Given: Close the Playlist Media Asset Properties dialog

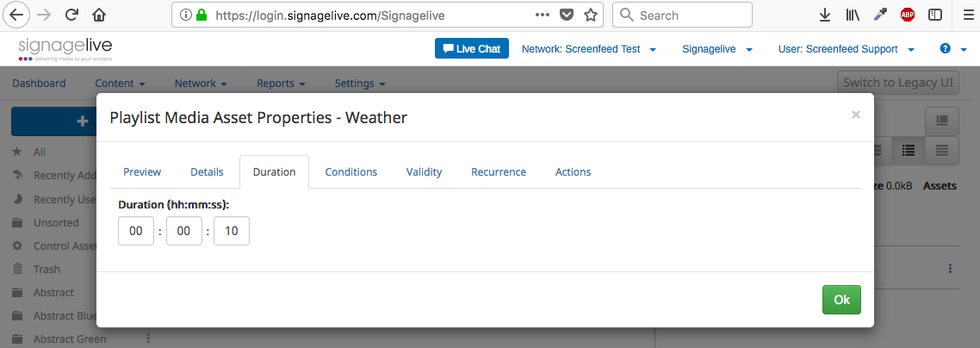Looking at the screenshot, I should pyautogui.click(x=855, y=115).
